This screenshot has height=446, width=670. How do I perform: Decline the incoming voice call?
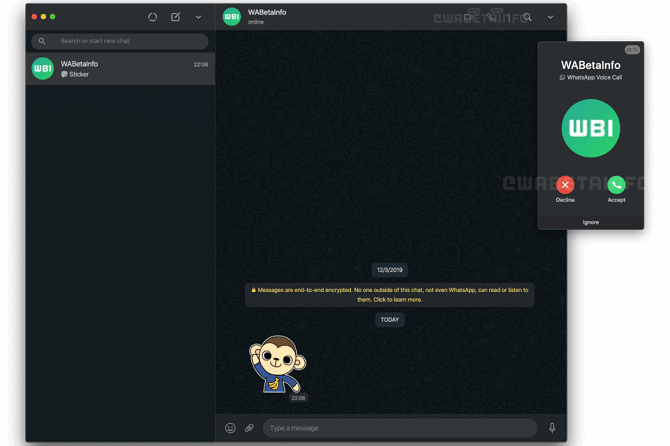point(565,185)
